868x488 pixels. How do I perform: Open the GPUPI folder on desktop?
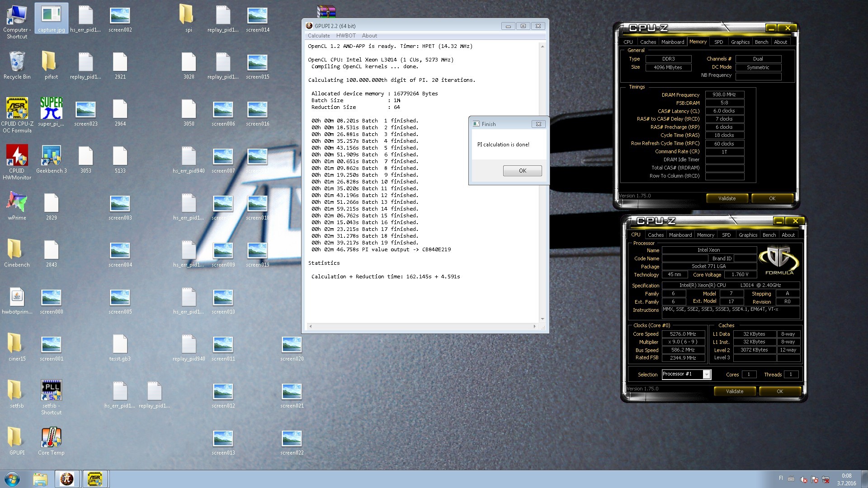tap(17, 441)
